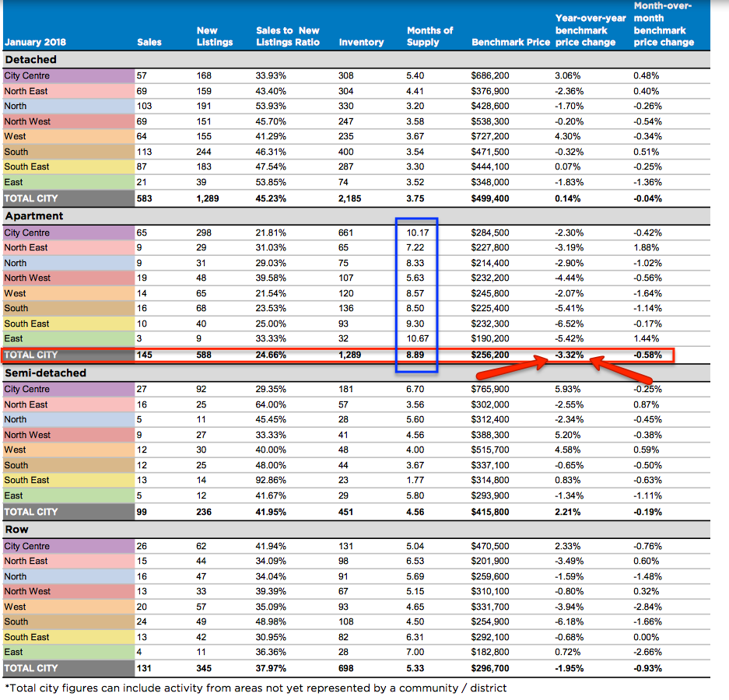Click Apartment Total City benchmark price $256,200

[x=489, y=355]
